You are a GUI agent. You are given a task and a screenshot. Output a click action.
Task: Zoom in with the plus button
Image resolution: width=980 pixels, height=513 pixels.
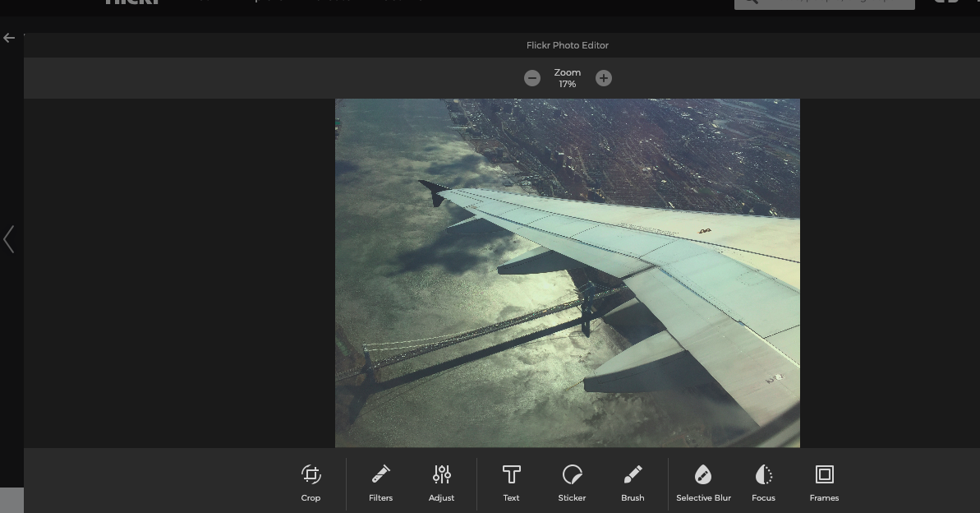pos(604,78)
